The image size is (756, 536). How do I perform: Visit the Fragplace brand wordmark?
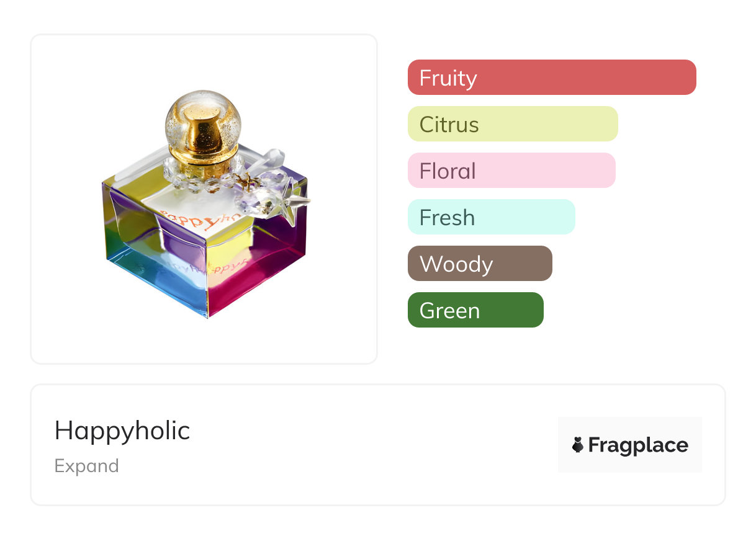[x=638, y=445]
